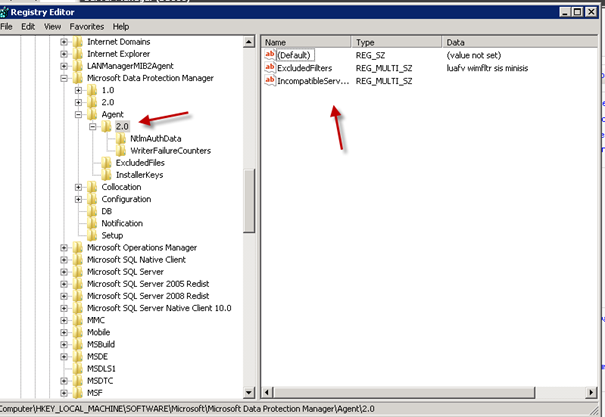
Task: Click the Setup folder icon
Action: [x=92, y=236]
